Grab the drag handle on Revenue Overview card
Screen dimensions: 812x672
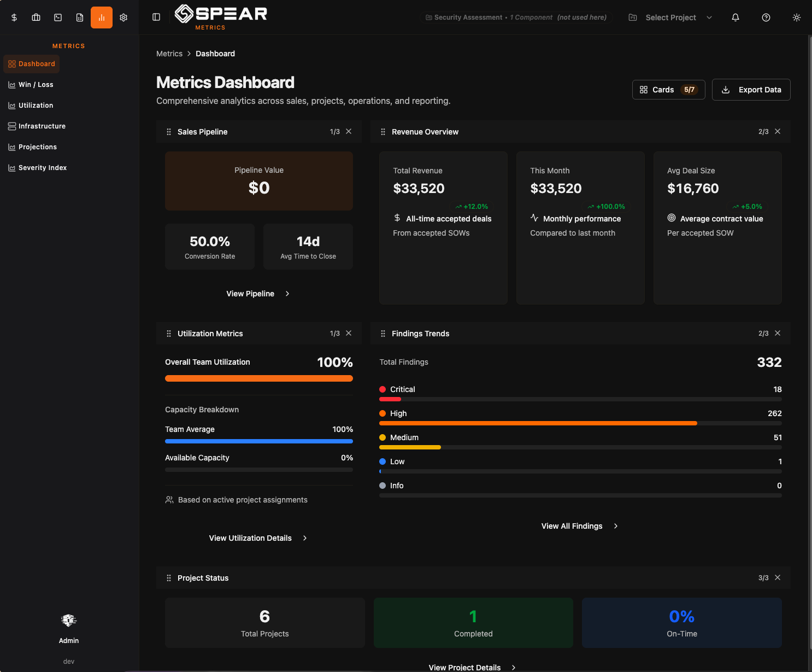383,131
